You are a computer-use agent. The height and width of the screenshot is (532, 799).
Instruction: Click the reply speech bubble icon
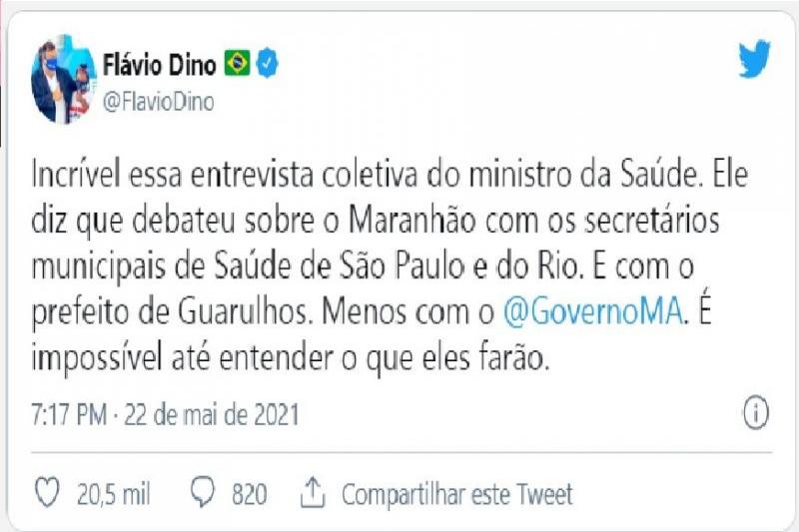click(204, 493)
